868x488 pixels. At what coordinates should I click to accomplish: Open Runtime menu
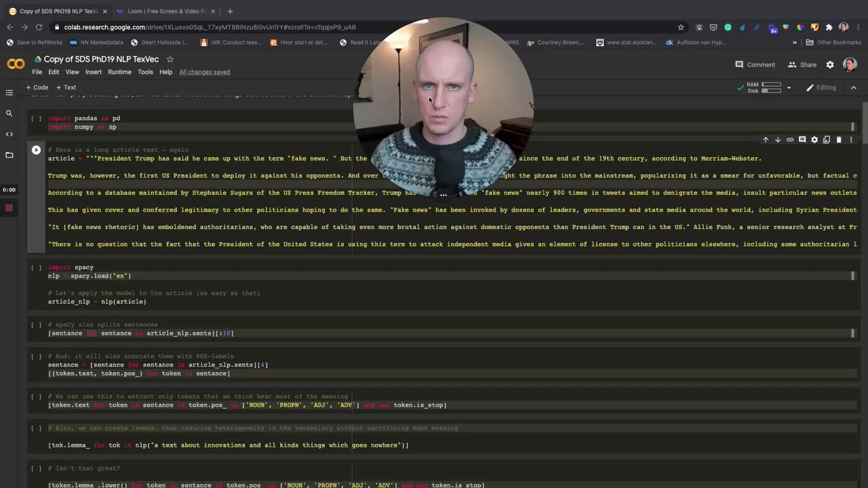[x=119, y=72]
